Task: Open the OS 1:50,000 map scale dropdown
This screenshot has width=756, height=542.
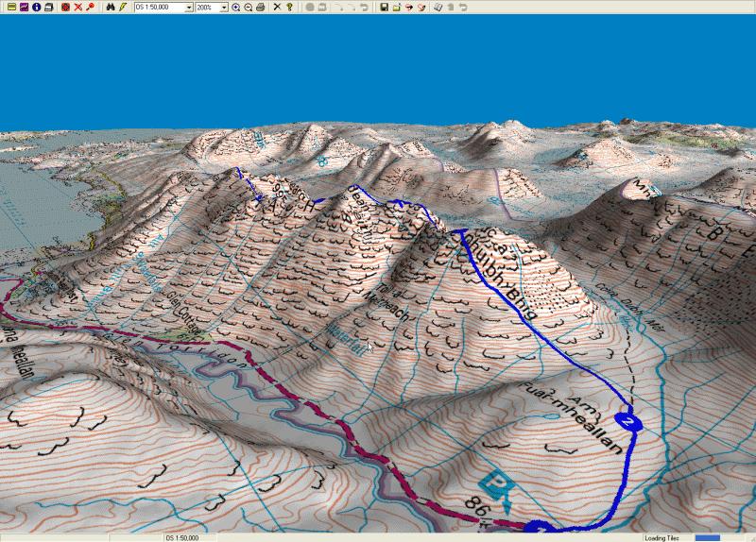Action: click(189, 7)
